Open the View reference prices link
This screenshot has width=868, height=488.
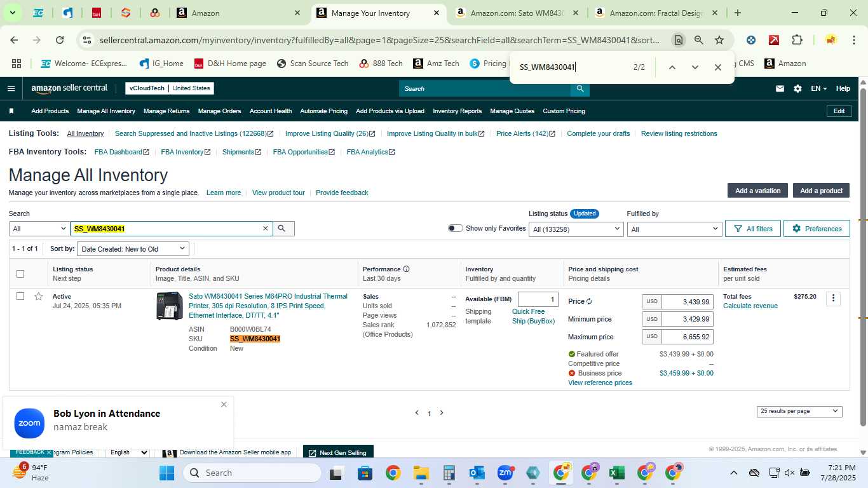pyautogui.click(x=600, y=383)
